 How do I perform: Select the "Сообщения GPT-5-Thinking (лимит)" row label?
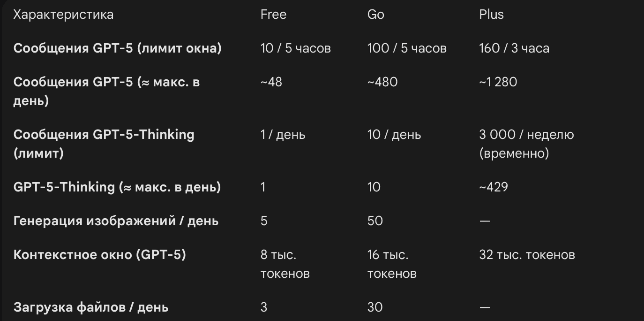[x=104, y=144]
